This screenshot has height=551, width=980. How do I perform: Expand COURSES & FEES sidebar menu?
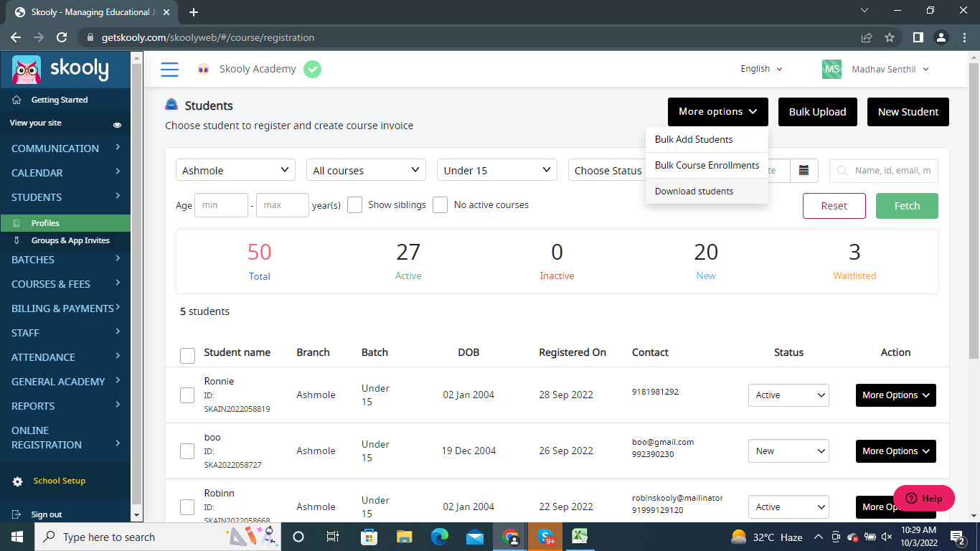[65, 284]
